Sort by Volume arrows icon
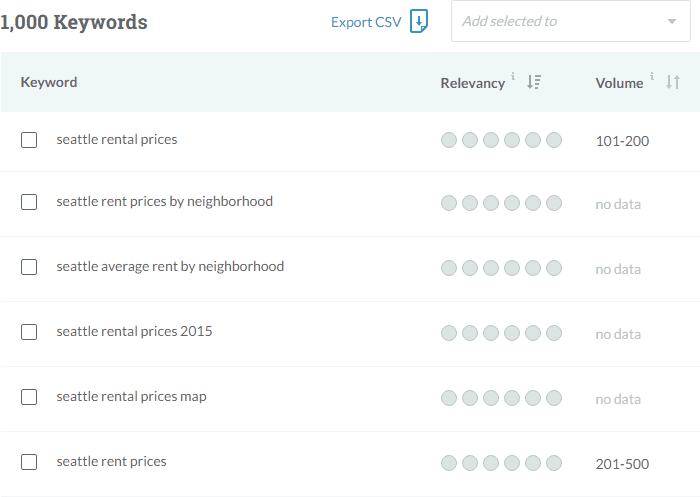700x497 pixels. [673, 82]
